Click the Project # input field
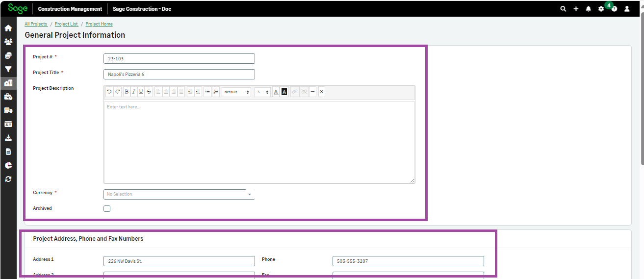The image size is (644, 279). pos(179,58)
